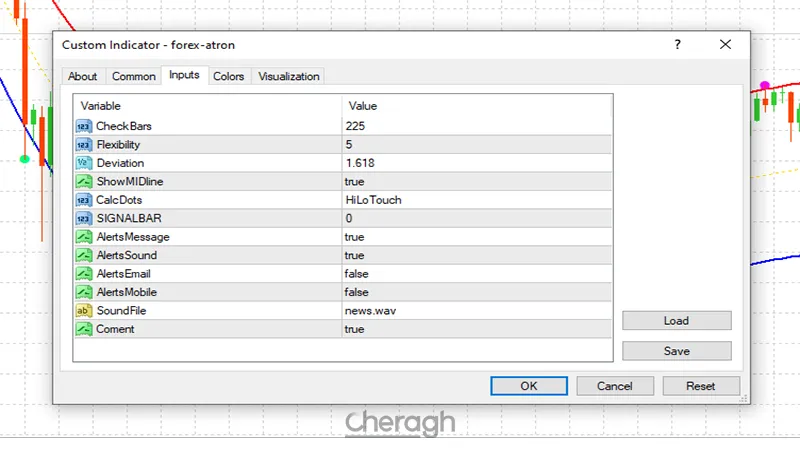This screenshot has width=800, height=450.
Task: Select the AlertsSound true value
Action: point(355,255)
